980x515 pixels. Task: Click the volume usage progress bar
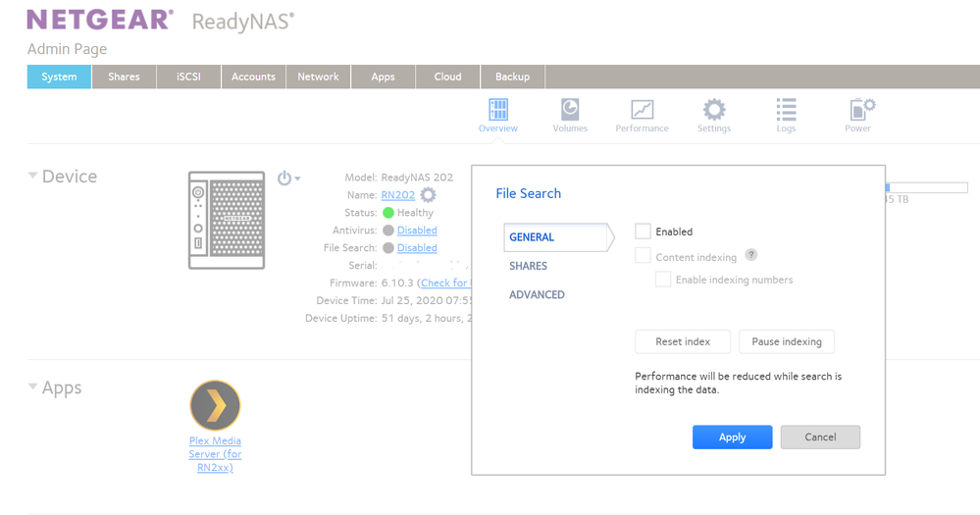[927, 187]
